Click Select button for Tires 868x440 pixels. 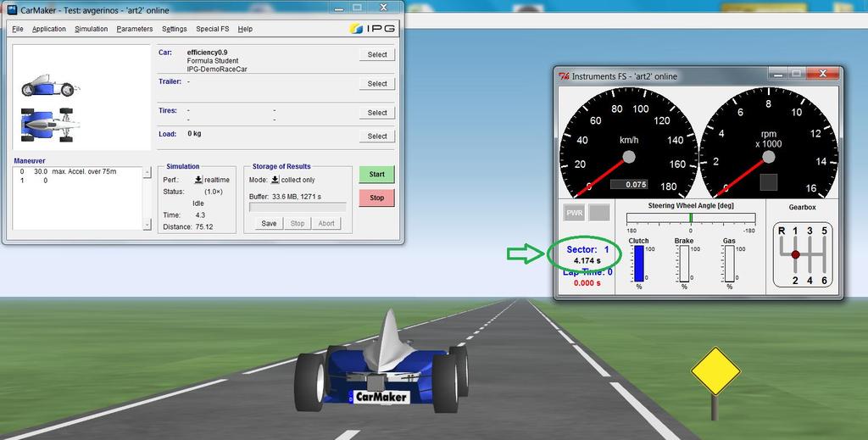coord(377,113)
